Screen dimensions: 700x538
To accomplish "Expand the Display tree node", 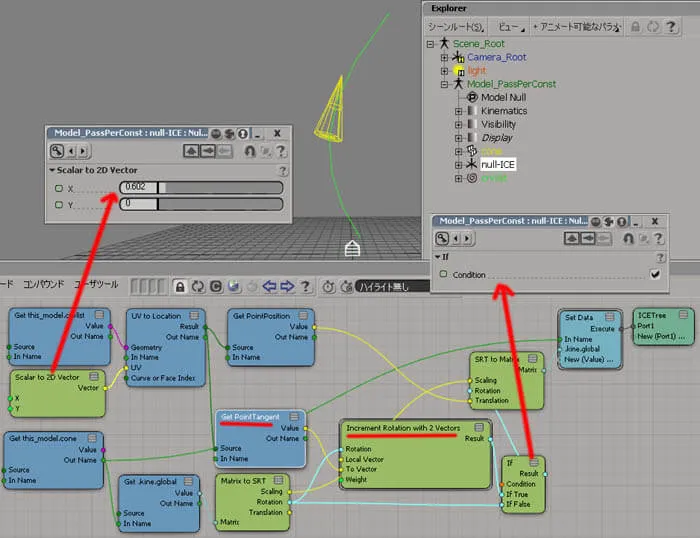I will click(x=458, y=138).
